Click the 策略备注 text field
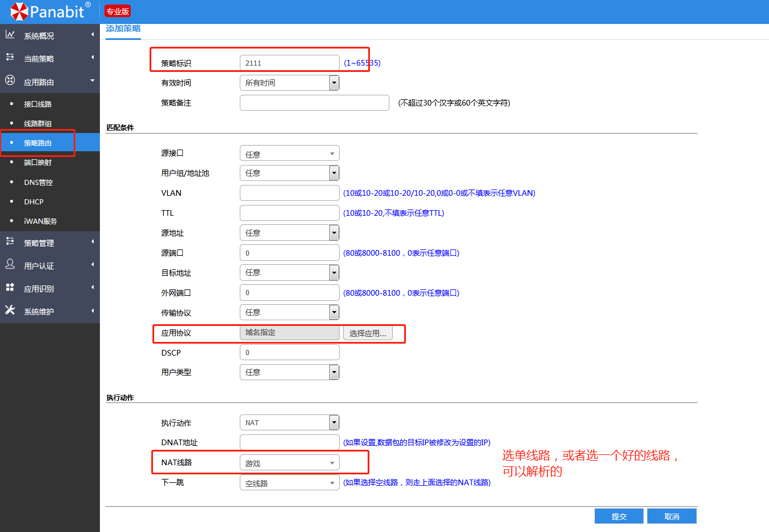769x532 pixels. 314,103
